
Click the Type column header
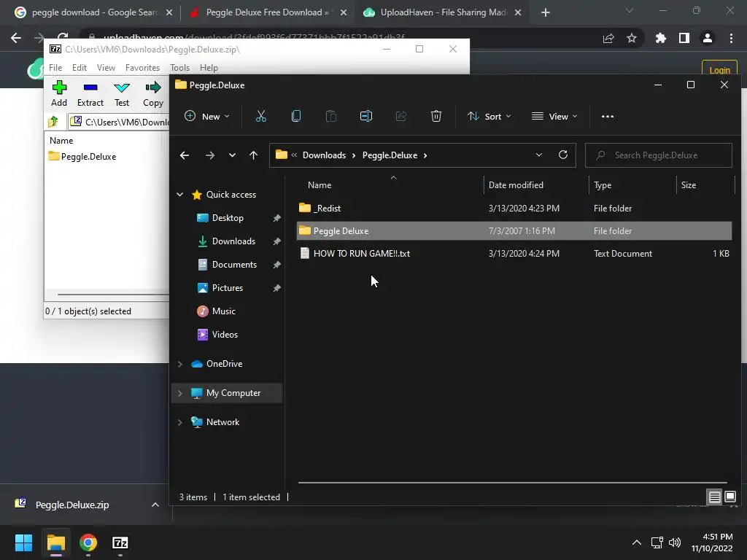click(x=602, y=184)
